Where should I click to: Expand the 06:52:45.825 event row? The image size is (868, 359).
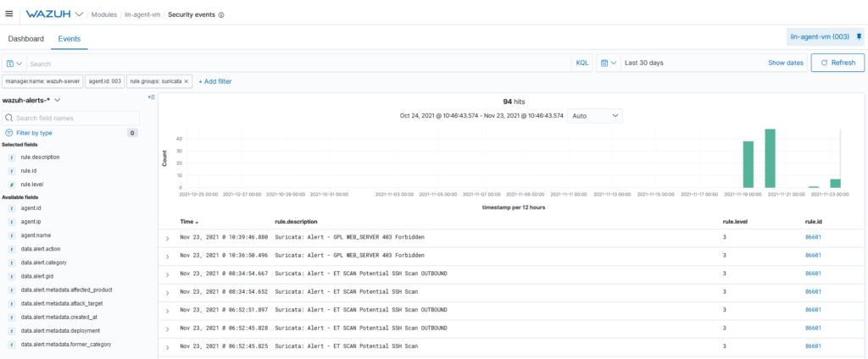click(168, 347)
